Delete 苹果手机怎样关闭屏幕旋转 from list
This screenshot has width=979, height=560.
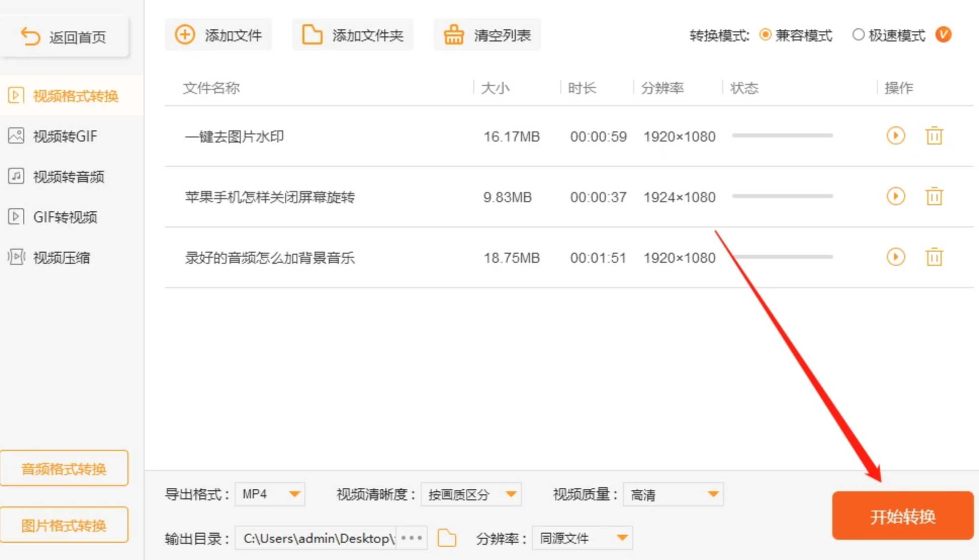(x=934, y=197)
